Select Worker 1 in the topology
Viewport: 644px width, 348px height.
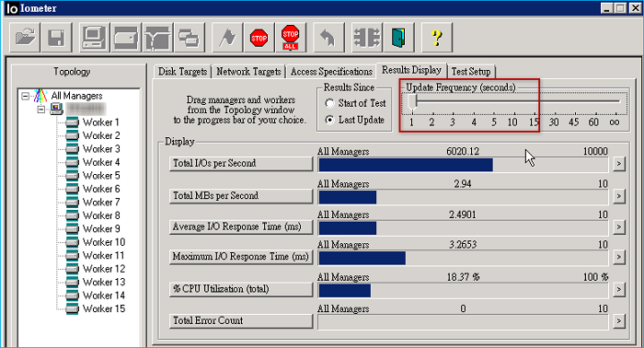tap(101, 122)
